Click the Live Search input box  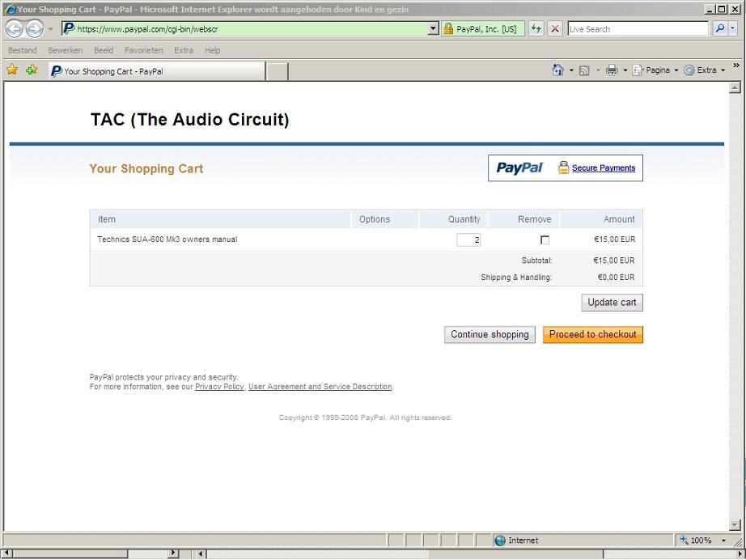(x=638, y=28)
